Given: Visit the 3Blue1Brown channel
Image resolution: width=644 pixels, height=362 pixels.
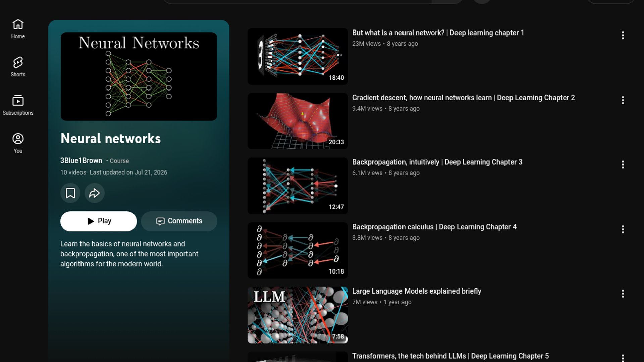Looking at the screenshot, I should coord(81,161).
